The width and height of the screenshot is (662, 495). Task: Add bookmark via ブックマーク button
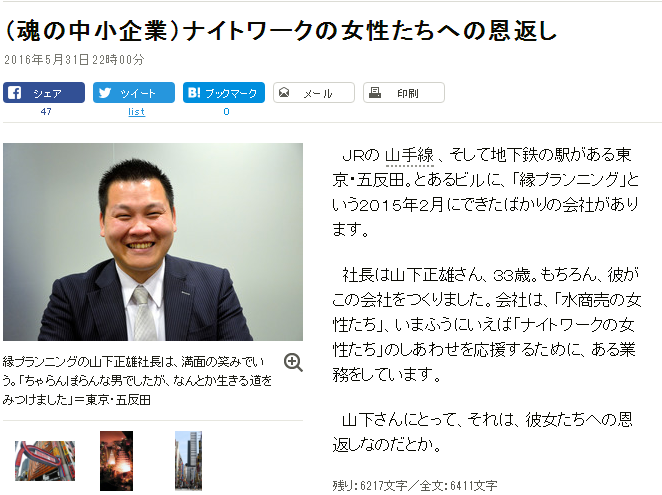tap(224, 92)
